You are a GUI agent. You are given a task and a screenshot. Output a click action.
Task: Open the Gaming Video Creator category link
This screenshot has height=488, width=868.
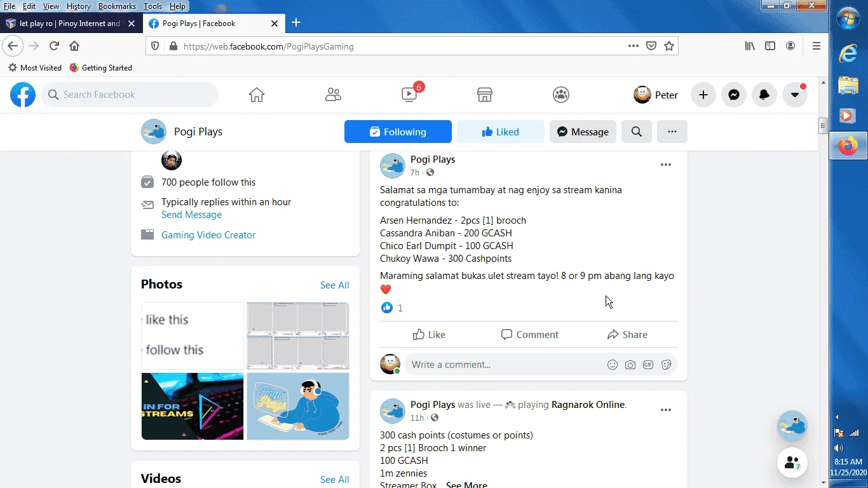click(x=208, y=234)
